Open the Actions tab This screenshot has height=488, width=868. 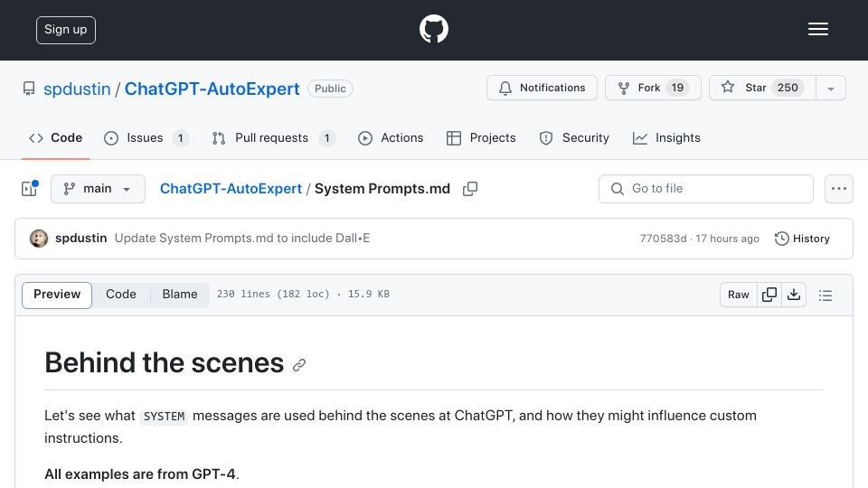pos(391,137)
